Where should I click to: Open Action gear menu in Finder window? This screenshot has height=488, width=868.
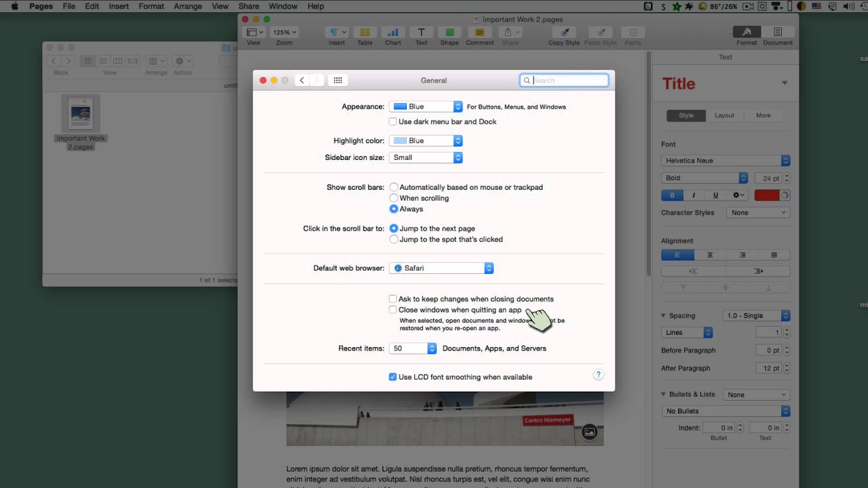[x=182, y=61]
